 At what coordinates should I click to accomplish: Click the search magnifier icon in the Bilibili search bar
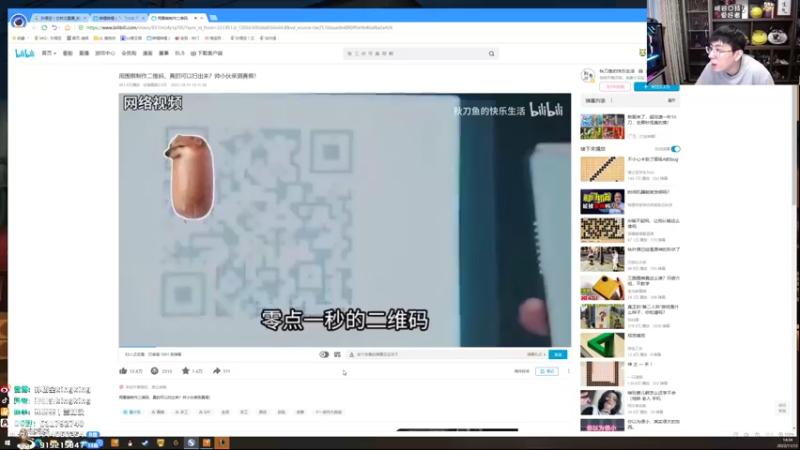pos(491,54)
